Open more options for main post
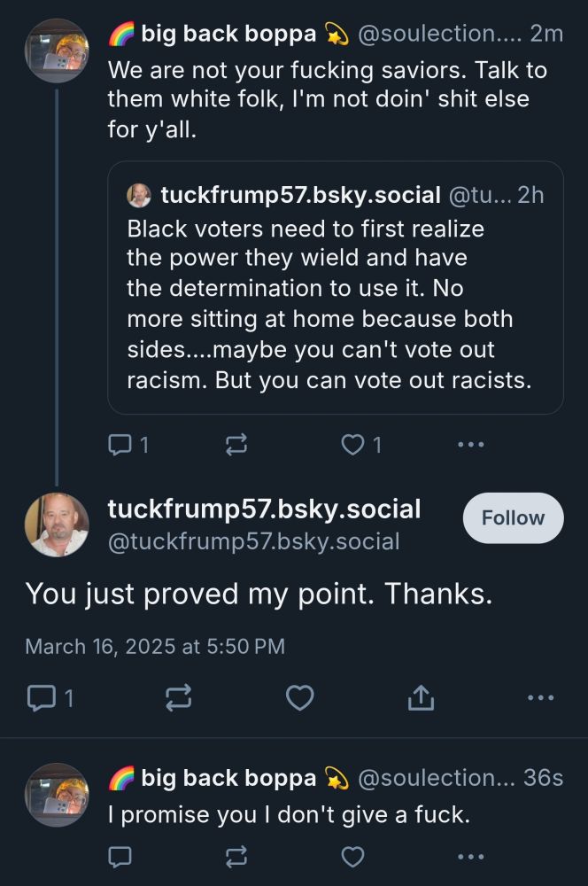Viewport: 588px width, 886px height. [x=539, y=699]
